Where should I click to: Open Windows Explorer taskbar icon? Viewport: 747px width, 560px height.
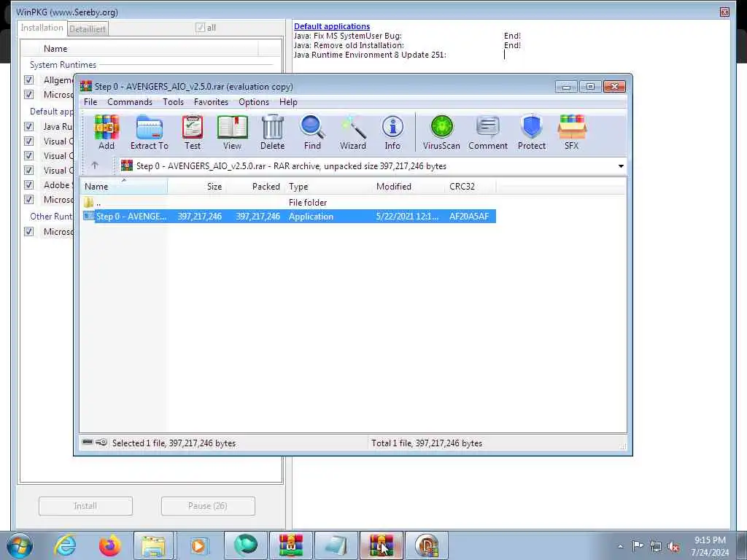[153, 545]
